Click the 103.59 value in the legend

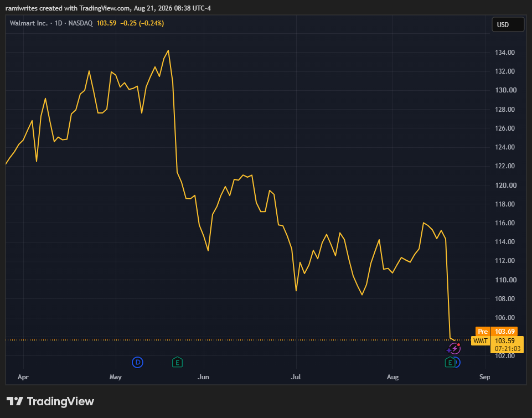(106, 23)
